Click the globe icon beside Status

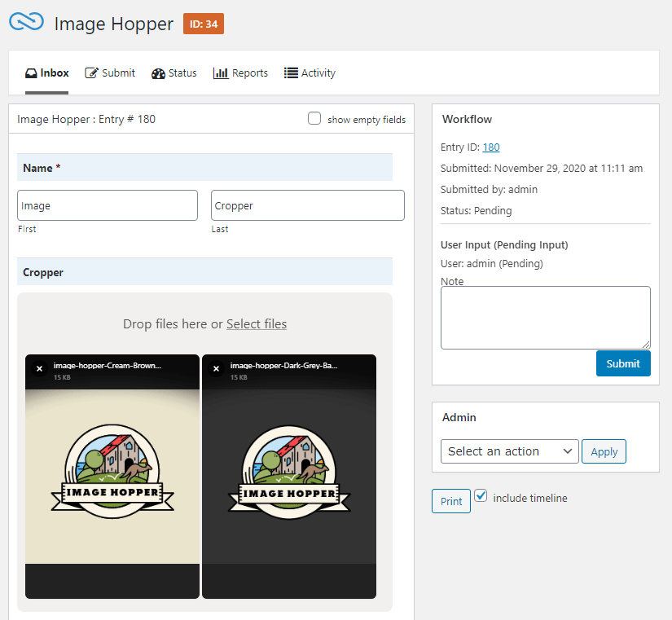coord(156,73)
